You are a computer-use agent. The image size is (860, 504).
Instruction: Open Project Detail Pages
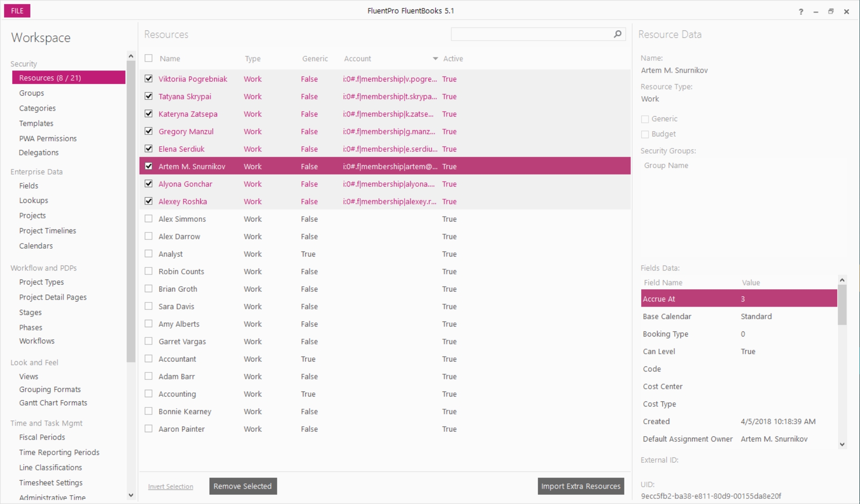(53, 297)
